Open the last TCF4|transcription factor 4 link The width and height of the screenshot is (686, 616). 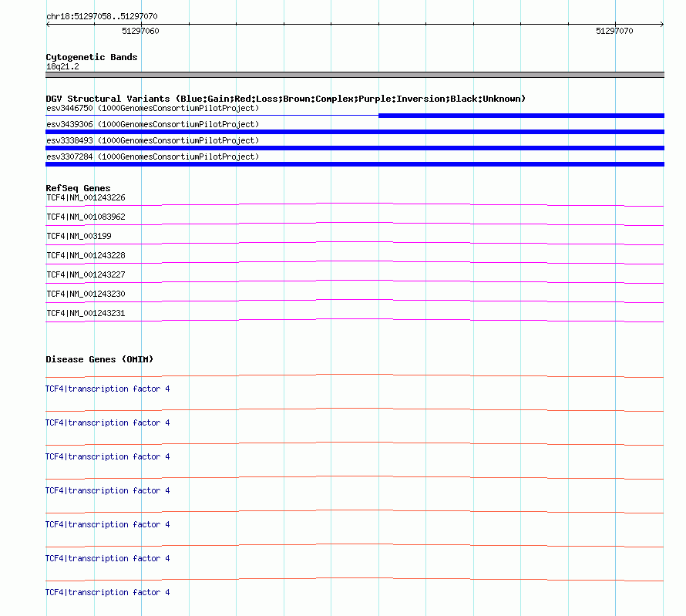click(x=108, y=592)
